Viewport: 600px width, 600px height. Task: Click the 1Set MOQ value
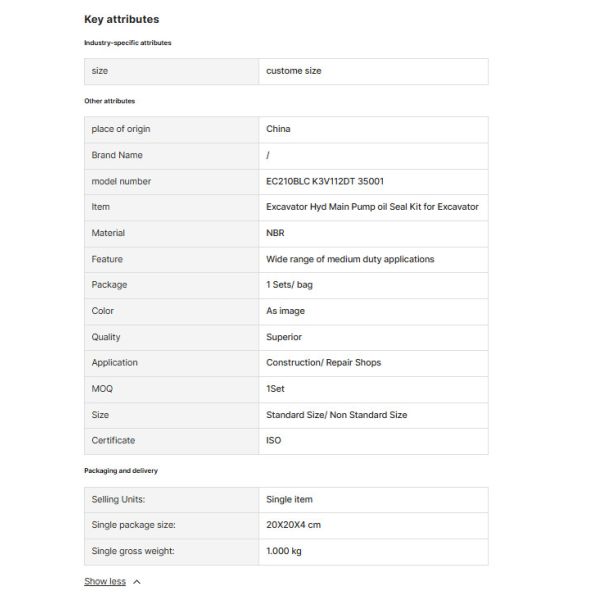tap(276, 388)
